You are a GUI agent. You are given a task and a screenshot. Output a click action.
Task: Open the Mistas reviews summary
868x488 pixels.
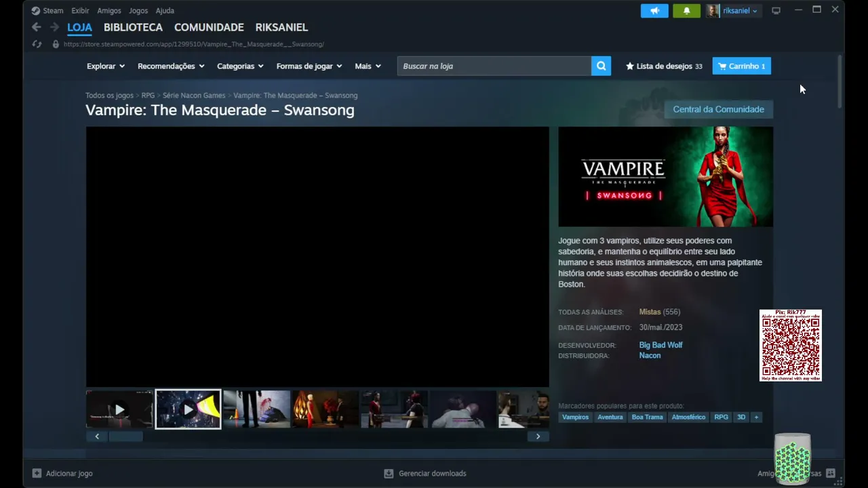click(650, 312)
